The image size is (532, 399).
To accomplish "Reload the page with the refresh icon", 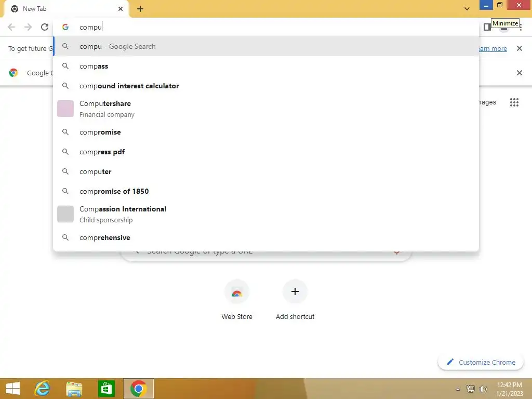I will (45, 27).
